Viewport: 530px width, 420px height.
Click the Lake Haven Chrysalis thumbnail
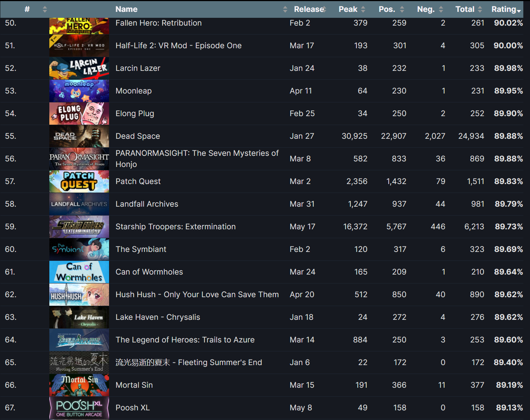[79, 317]
